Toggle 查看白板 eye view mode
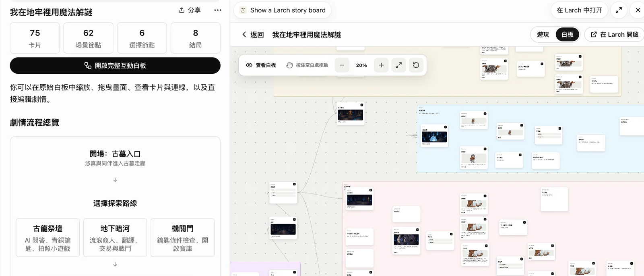This screenshot has width=644, height=276. coord(261,65)
